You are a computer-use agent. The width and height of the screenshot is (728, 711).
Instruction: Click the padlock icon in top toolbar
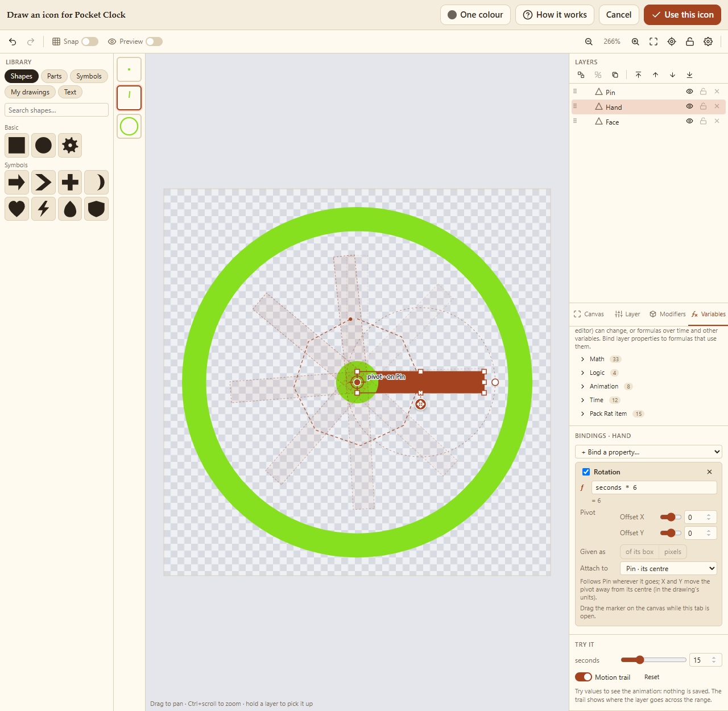[690, 42]
